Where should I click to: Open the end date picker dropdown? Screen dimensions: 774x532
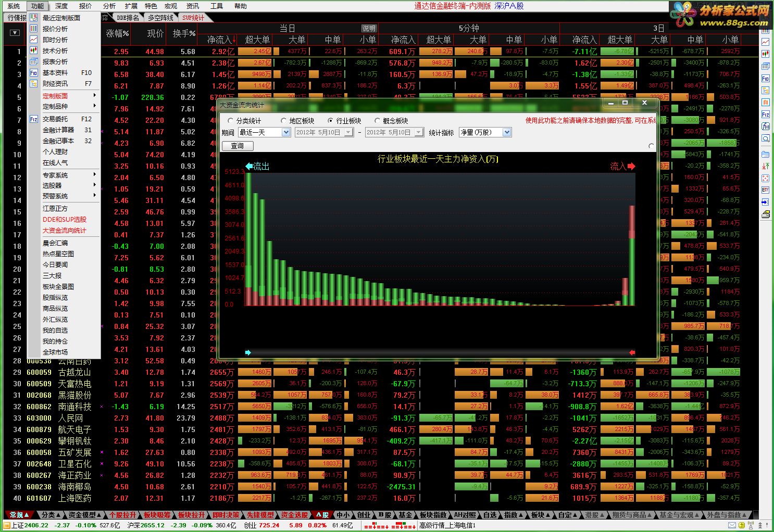(419, 132)
